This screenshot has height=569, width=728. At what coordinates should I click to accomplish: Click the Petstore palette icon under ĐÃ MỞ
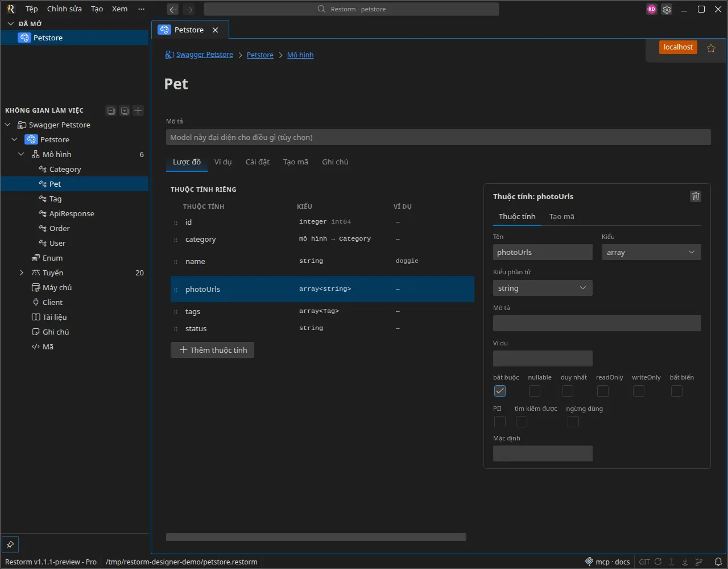point(24,38)
